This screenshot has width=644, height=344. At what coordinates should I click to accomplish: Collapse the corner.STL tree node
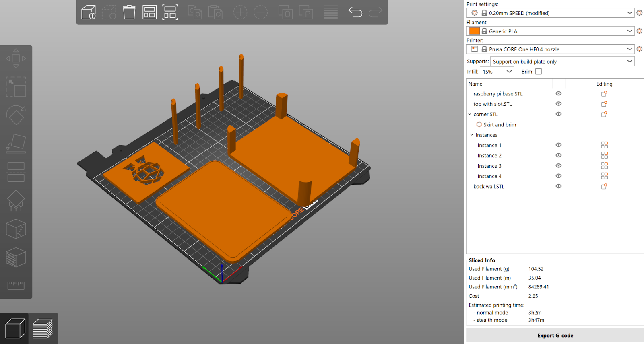[470, 114]
